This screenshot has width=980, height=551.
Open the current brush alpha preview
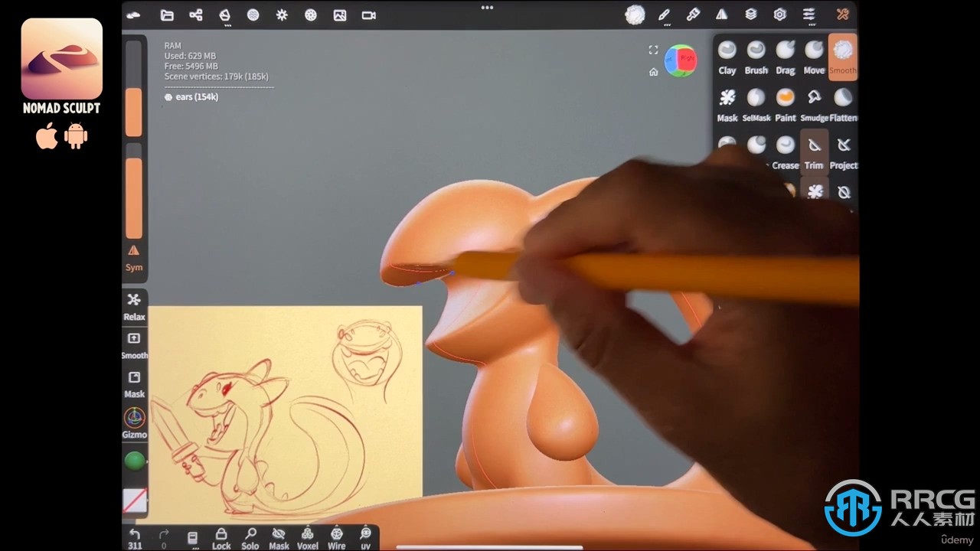[x=635, y=15]
